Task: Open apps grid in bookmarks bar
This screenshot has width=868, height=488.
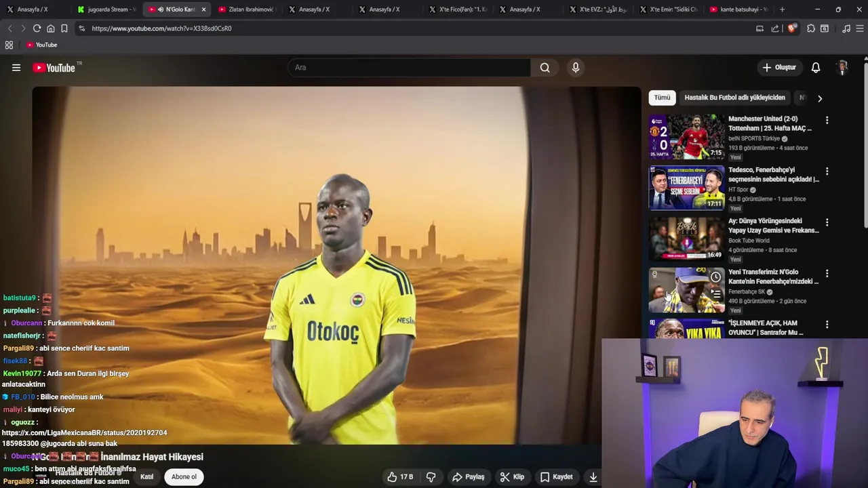Action: pos(9,45)
